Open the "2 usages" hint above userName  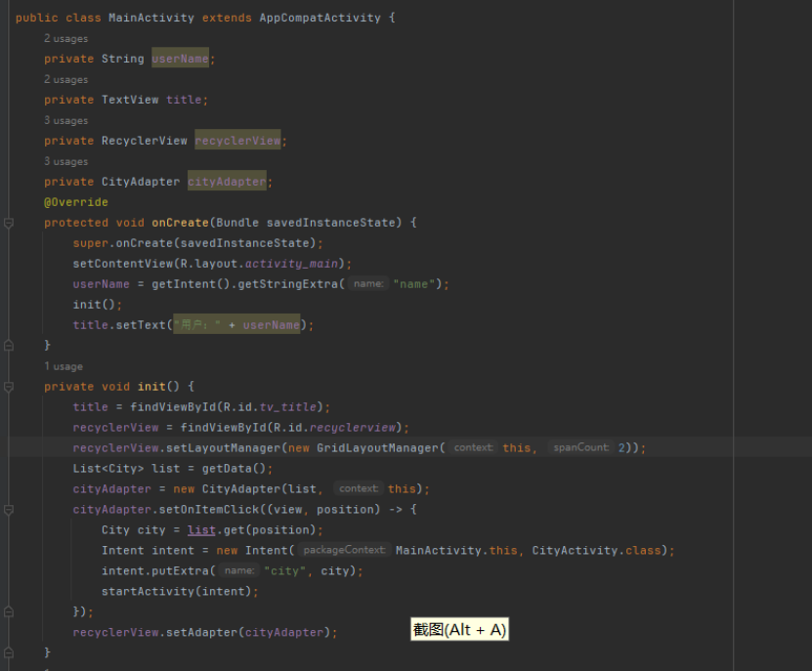(x=65, y=39)
